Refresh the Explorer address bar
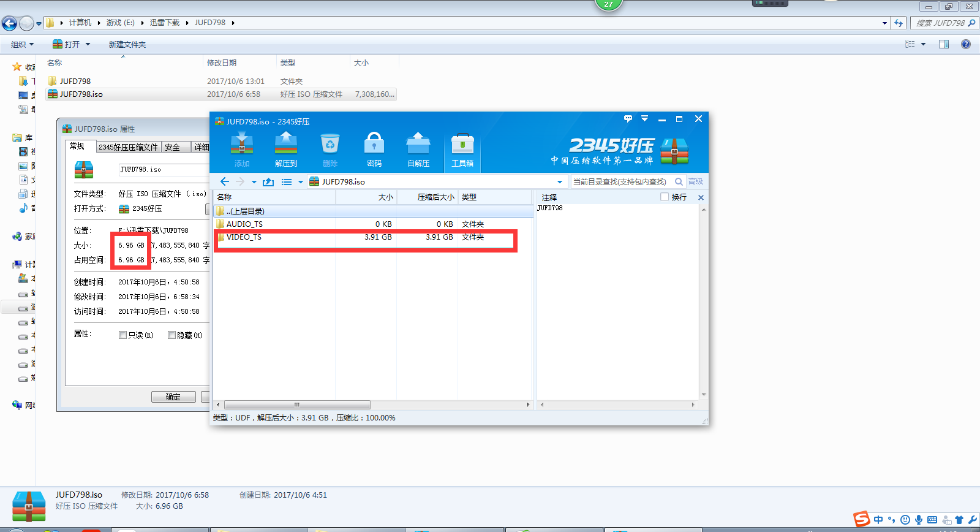 tap(899, 23)
